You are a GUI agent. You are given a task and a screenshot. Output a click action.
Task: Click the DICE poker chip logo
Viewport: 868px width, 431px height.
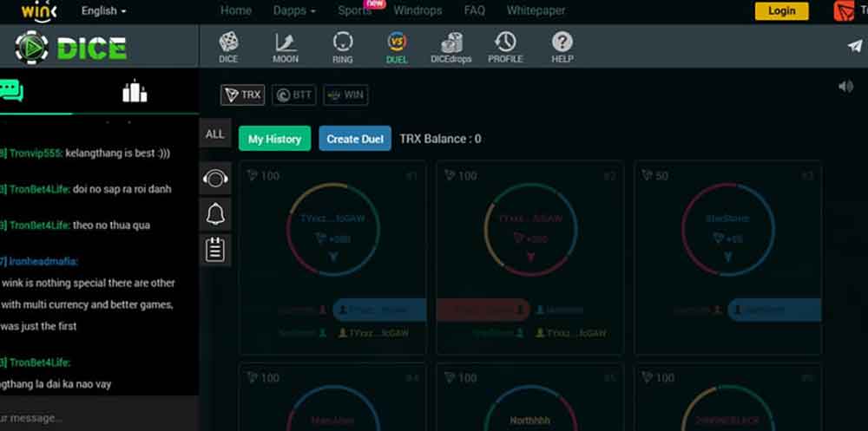point(31,49)
